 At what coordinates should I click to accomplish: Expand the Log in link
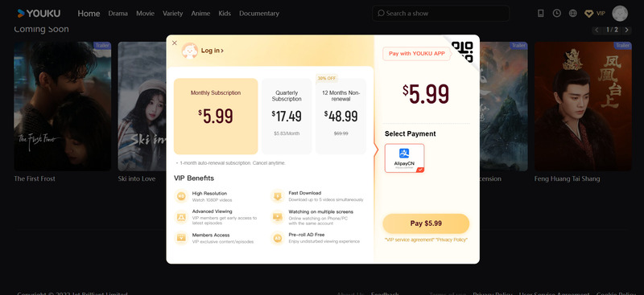pos(213,51)
